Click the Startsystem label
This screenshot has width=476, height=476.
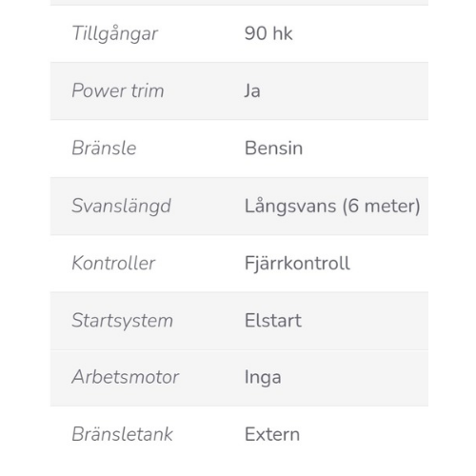(x=123, y=321)
